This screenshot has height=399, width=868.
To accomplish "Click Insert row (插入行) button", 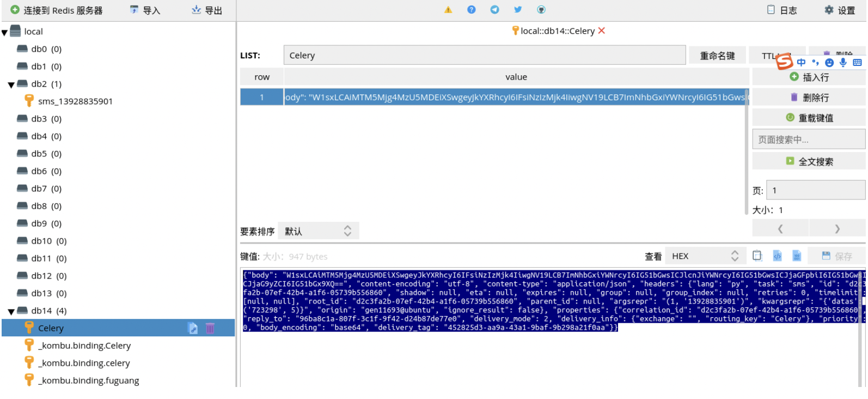I will tap(809, 77).
